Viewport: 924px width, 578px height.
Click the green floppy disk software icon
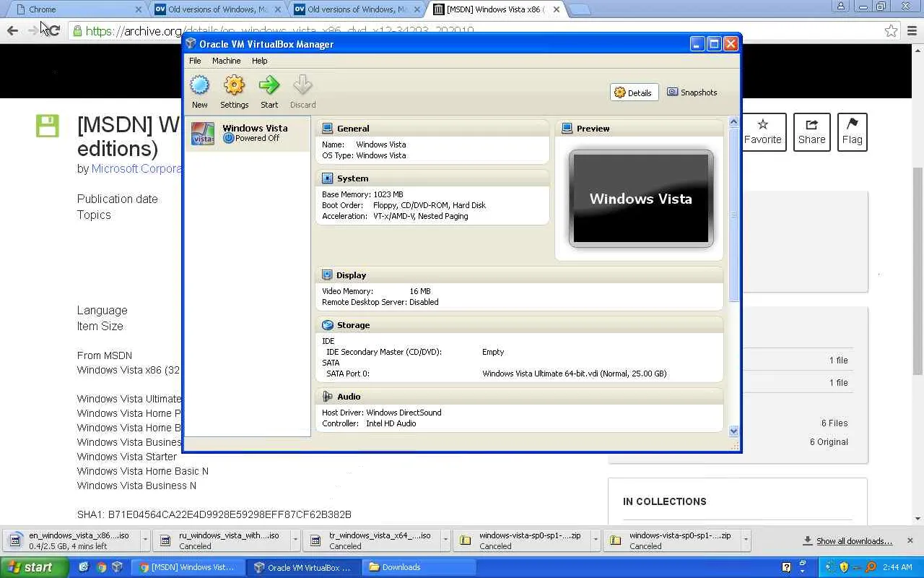(47, 126)
